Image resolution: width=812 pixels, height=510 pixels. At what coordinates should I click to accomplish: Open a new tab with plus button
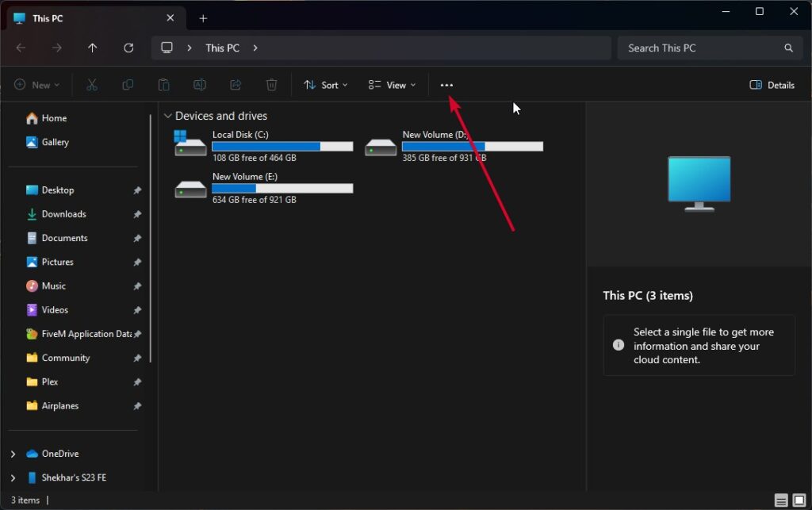[x=203, y=18]
